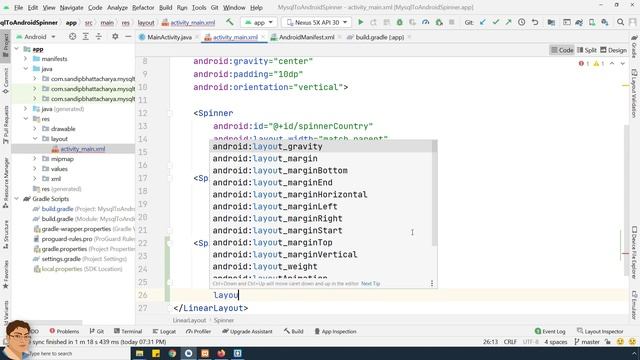Open Git history clock icon

tap(522, 22)
